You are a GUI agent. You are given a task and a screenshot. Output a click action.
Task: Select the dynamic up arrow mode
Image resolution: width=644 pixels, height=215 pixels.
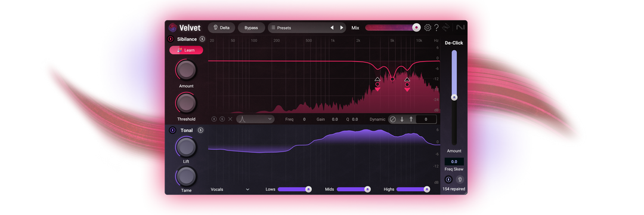coord(411,119)
